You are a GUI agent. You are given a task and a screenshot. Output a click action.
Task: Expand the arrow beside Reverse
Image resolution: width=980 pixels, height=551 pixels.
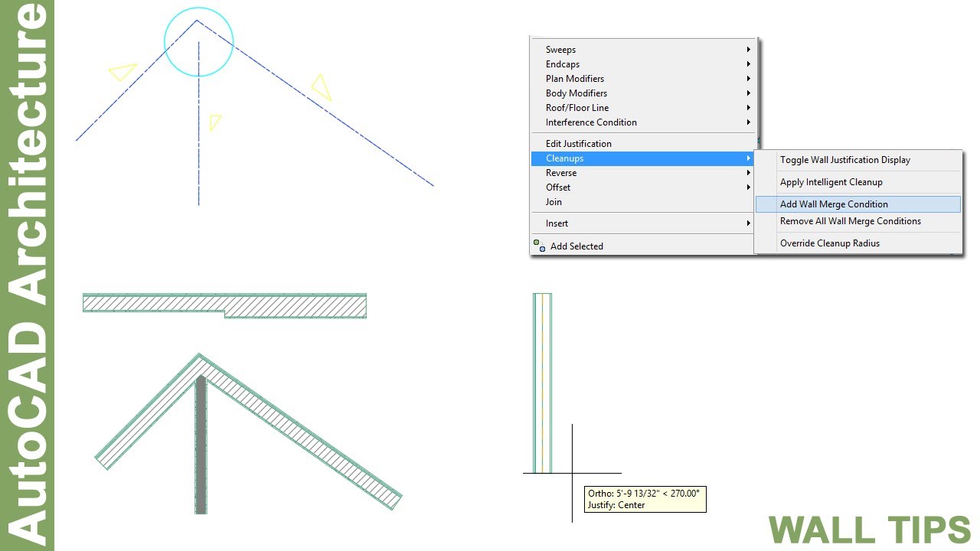tap(749, 173)
